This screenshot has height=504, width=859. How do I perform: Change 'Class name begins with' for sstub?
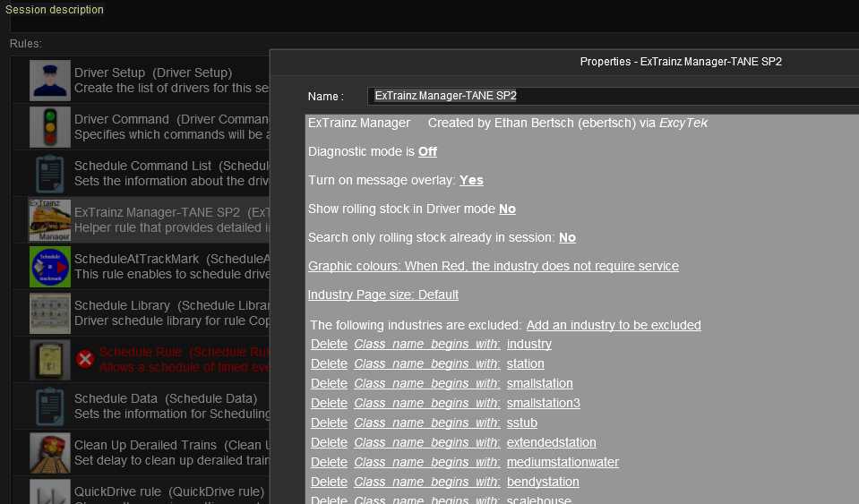[426, 423]
